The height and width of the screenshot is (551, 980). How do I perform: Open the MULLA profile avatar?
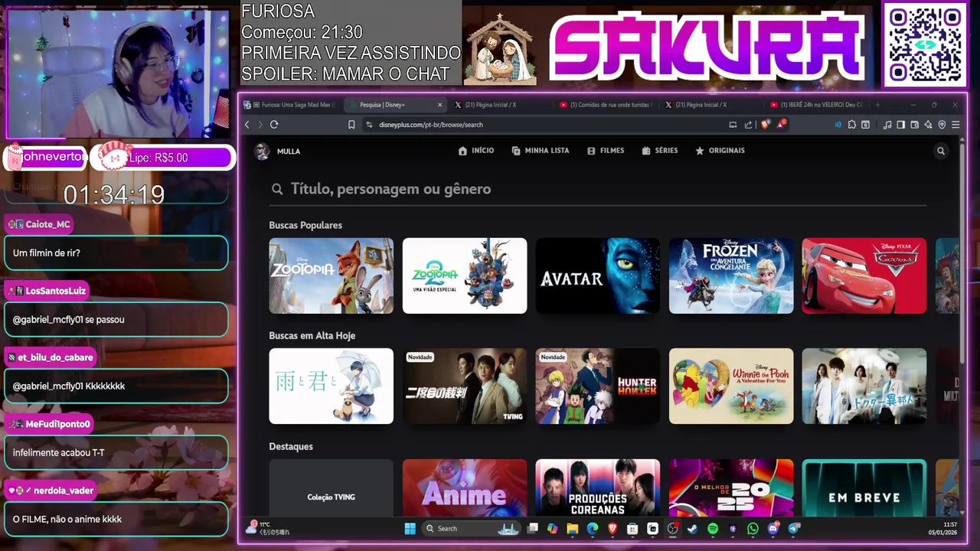click(x=263, y=151)
